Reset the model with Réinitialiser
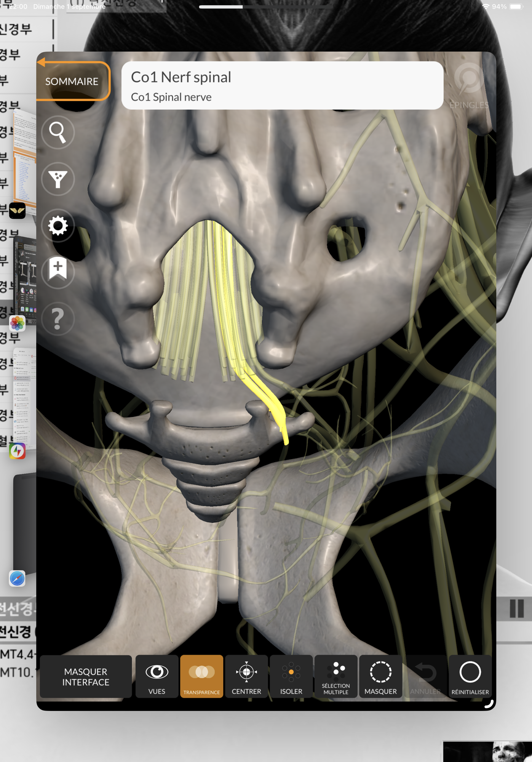 (x=470, y=677)
